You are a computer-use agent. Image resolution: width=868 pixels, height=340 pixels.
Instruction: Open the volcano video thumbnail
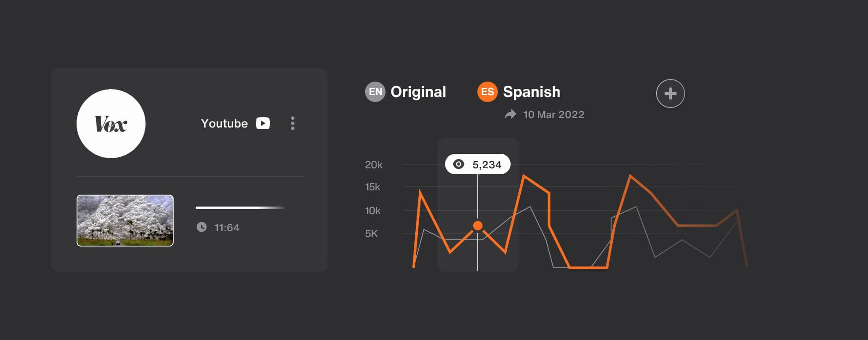pos(125,220)
